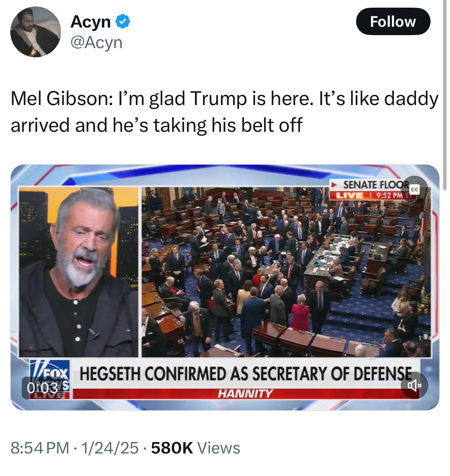Open Acyn's profile picture avatar

click(35, 32)
